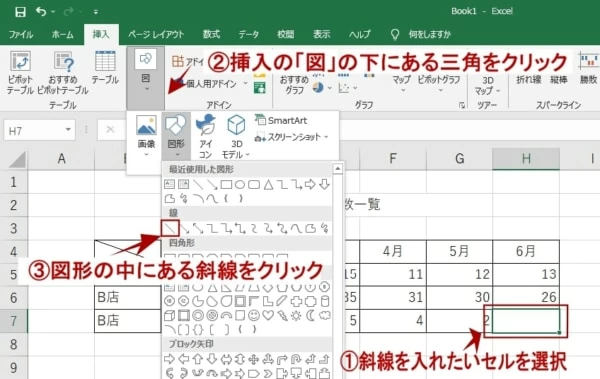The image size is (600, 379).
Task: Open Customize Quick Access Toolbar dropdown
Action: 96,12
